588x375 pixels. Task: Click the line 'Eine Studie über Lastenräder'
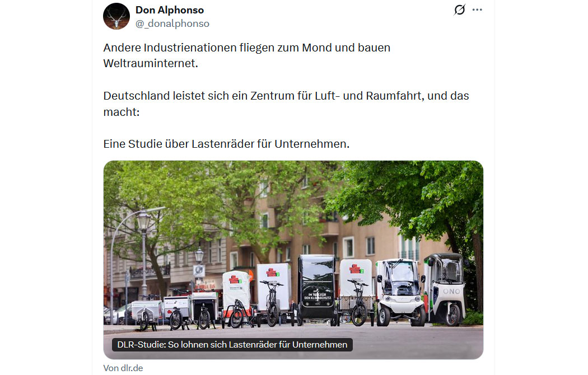click(226, 144)
